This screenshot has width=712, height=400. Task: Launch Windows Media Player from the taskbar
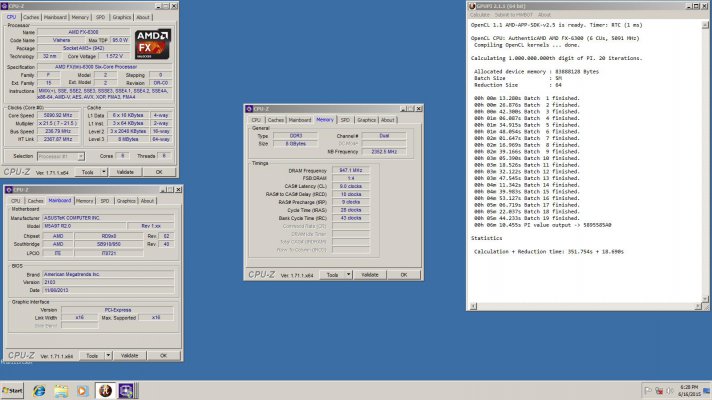[82, 390]
